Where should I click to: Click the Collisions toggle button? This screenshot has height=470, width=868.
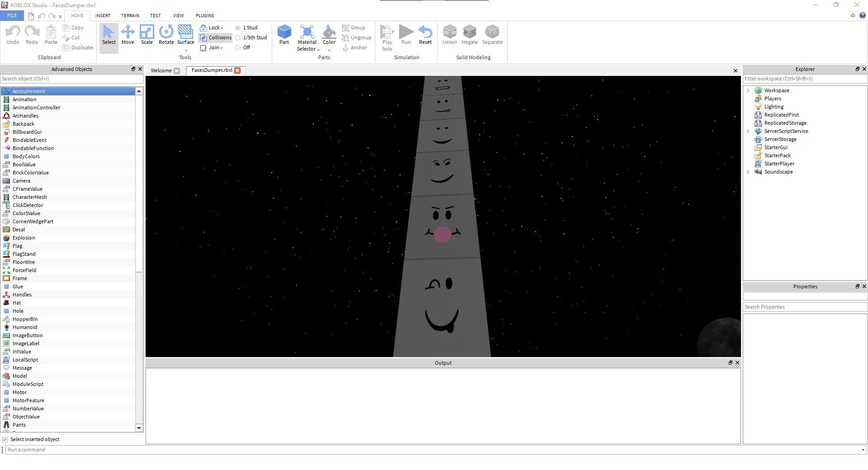pos(216,38)
